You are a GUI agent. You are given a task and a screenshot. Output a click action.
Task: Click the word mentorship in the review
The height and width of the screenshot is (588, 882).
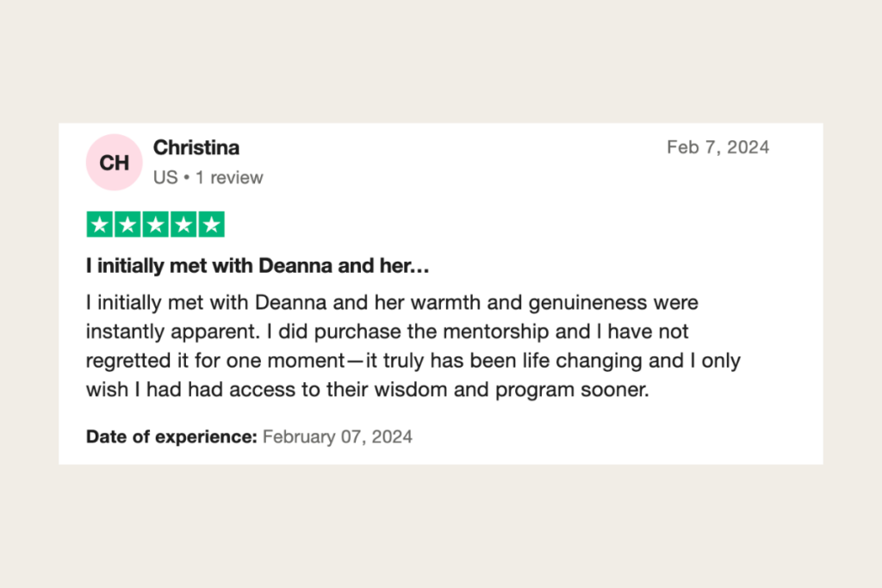click(495, 331)
